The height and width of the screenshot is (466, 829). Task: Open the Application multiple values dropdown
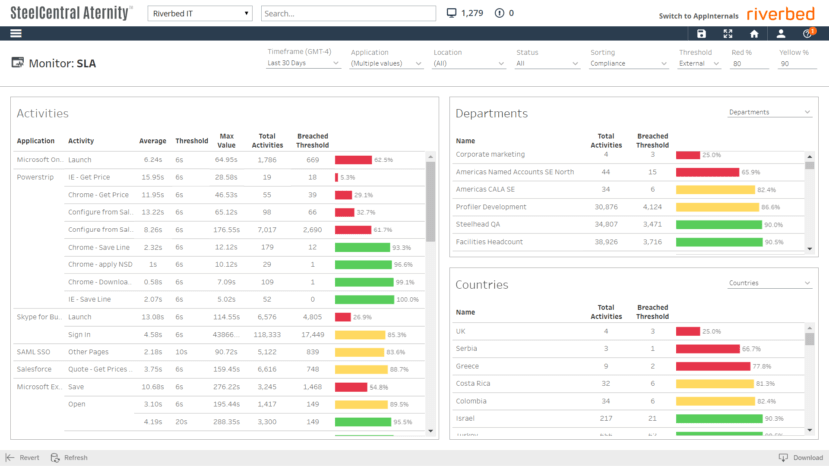coord(386,63)
